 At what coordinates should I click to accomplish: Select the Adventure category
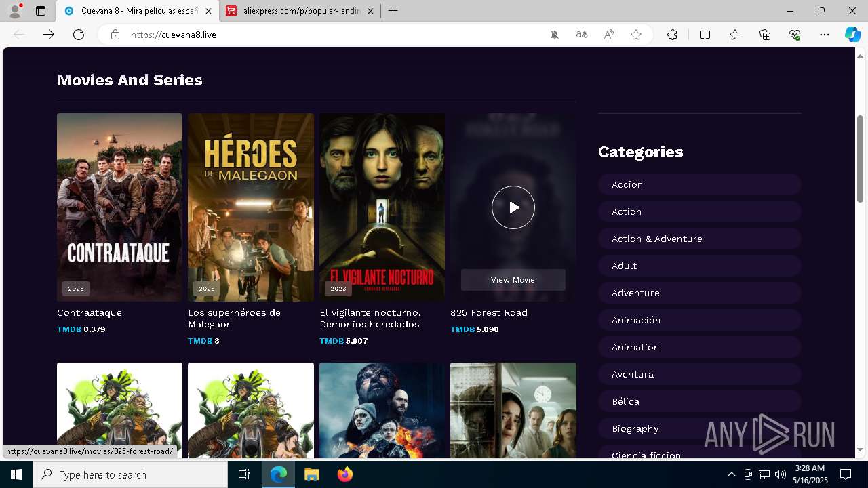coord(700,293)
